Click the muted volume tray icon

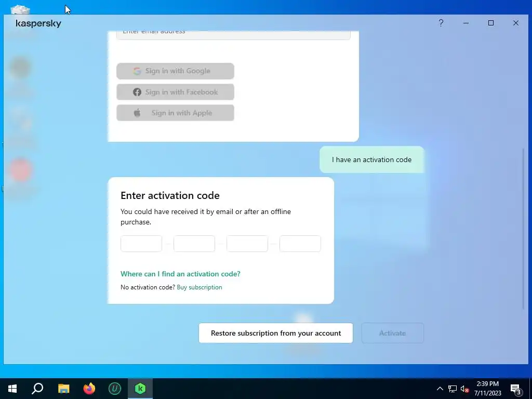click(464, 389)
